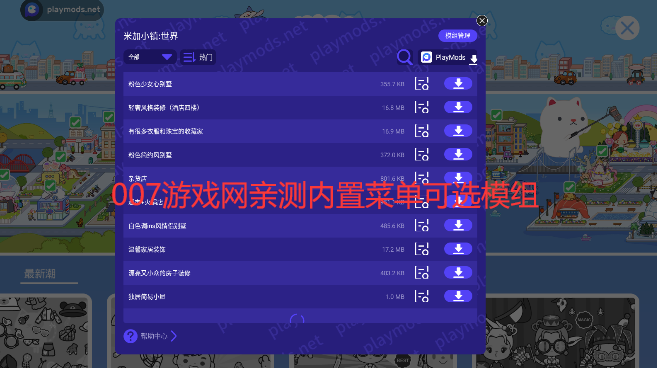Open the 全部 category dropdown

[x=150, y=57]
